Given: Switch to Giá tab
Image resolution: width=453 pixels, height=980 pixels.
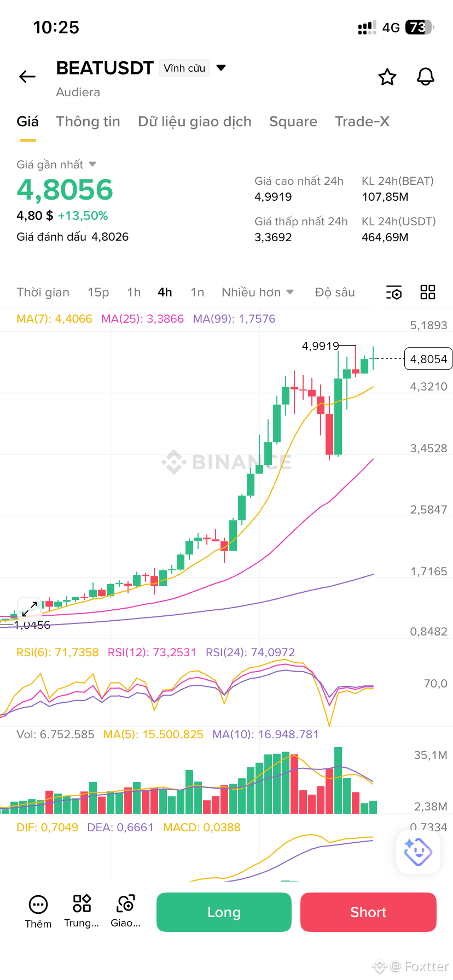Looking at the screenshot, I should click(x=28, y=121).
